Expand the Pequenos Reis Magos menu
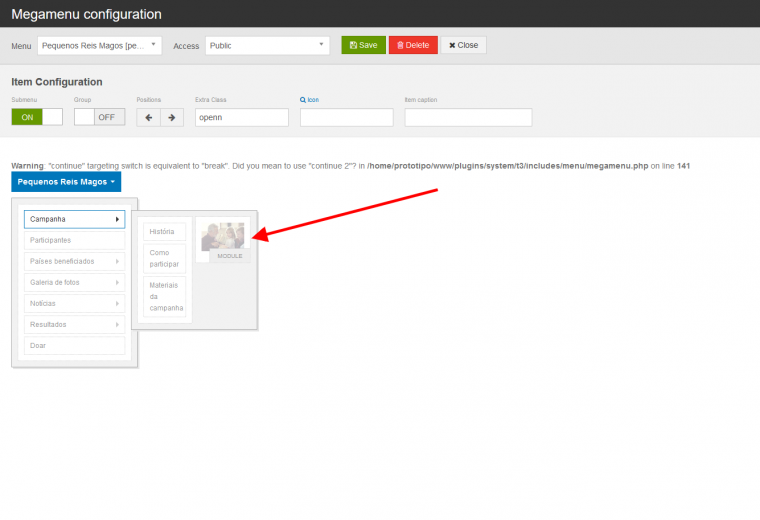 [66, 182]
